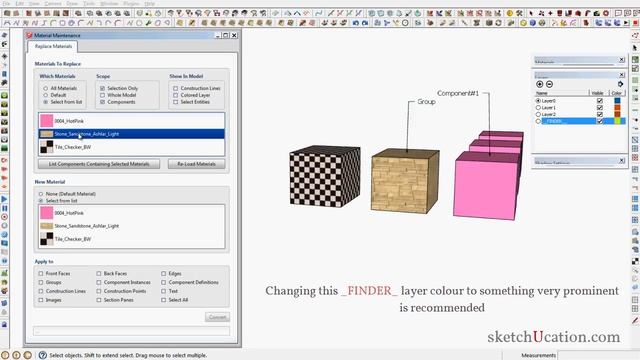Toggle Selection Only scope checkbox
This screenshot has height=360, width=640.
point(102,88)
